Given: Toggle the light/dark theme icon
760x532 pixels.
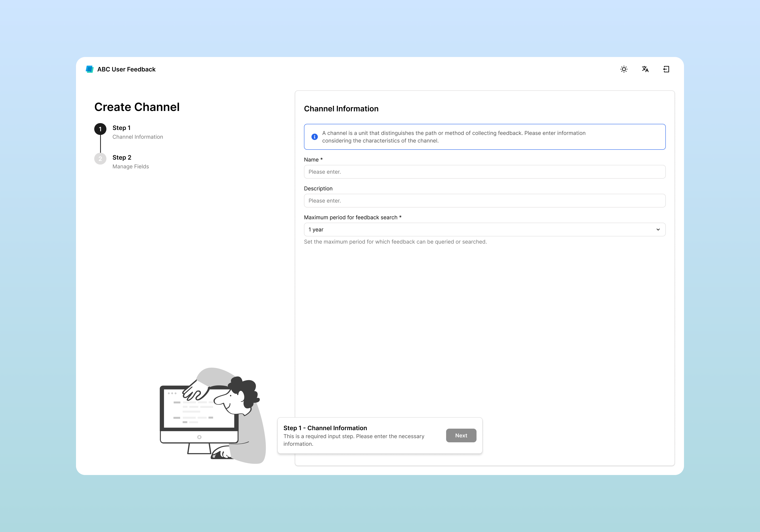Looking at the screenshot, I should click(x=624, y=69).
